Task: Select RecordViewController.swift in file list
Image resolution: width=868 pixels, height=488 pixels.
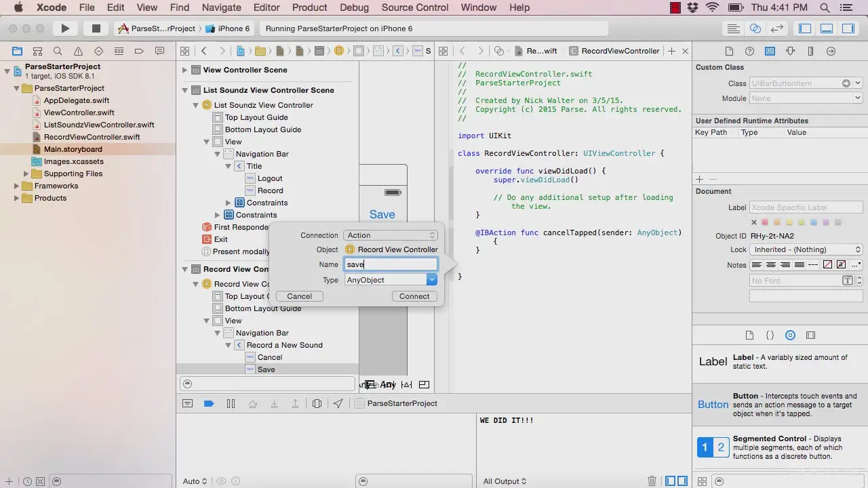Action: 92,137
